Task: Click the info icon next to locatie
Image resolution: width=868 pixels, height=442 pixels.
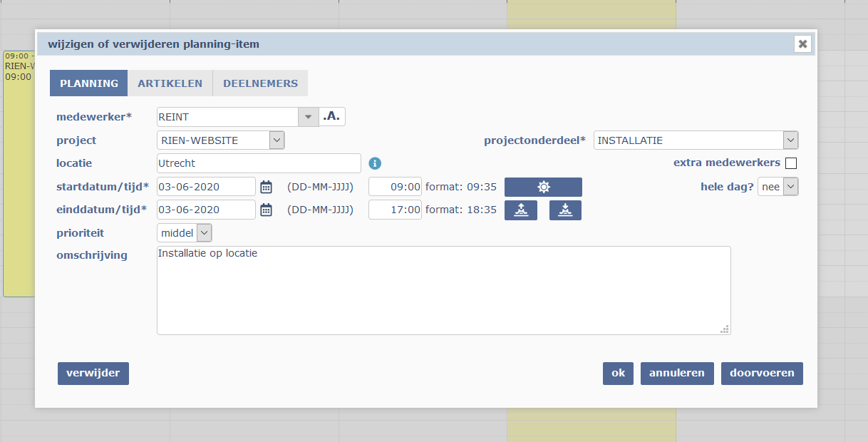Action: point(375,163)
